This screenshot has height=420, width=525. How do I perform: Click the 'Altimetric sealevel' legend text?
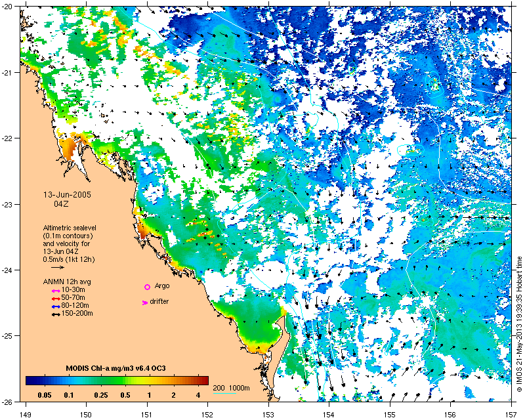(70, 228)
